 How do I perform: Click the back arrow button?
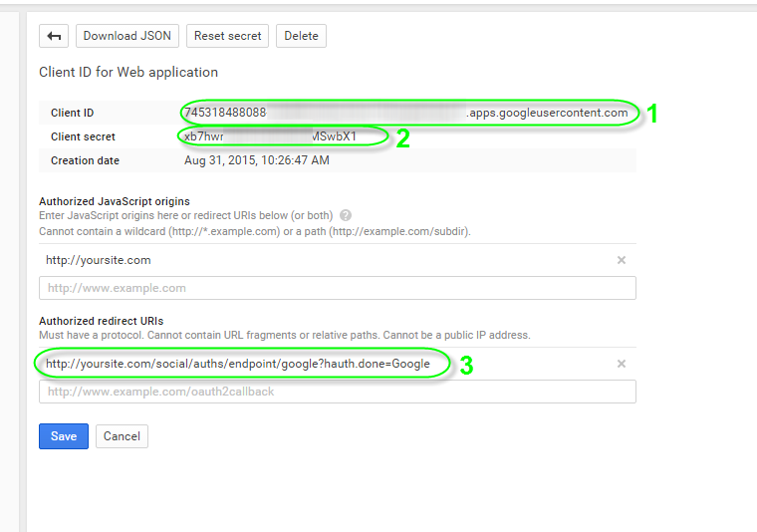(x=54, y=36)
